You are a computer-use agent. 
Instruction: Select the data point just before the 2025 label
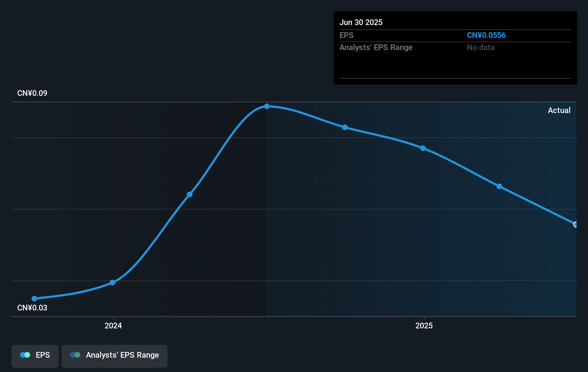(x=423, y=148)
